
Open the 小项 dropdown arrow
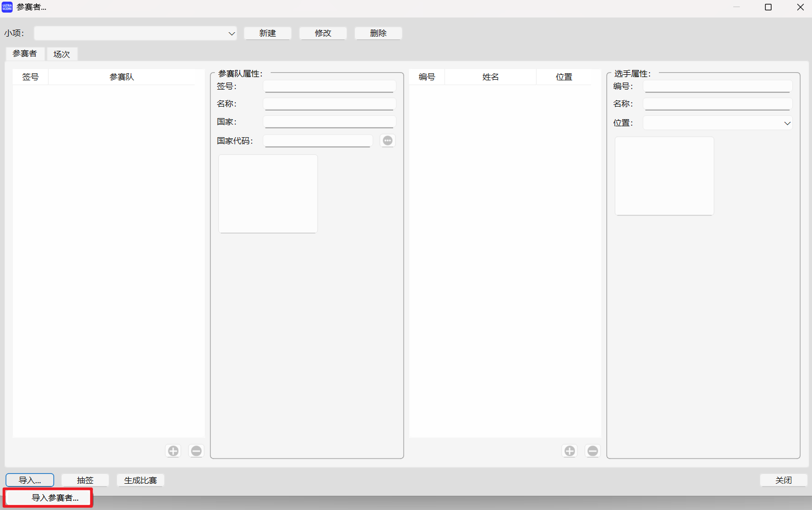click(x=231, y=33)
